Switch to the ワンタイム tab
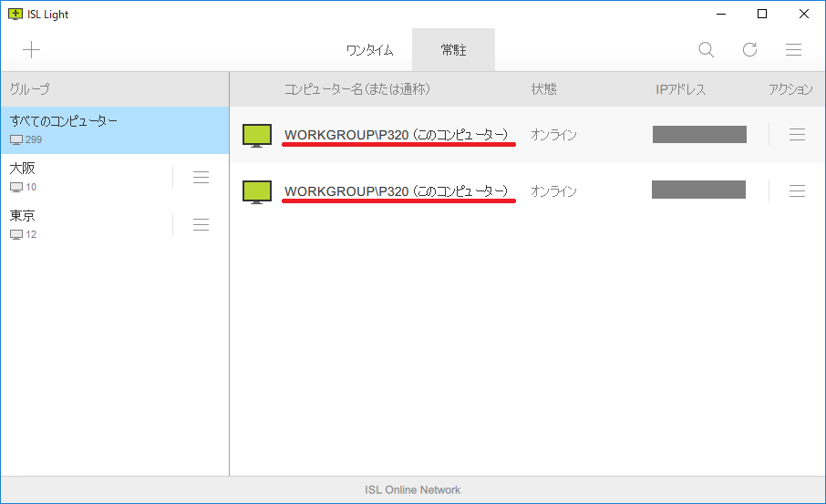The height and width of the screenshot is (504, 826). pos(369,50)
